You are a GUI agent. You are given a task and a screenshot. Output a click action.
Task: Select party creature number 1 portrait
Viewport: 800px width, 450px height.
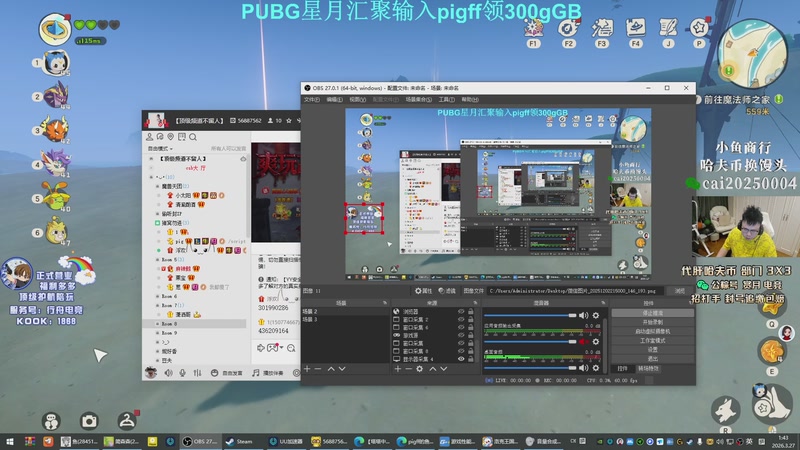pos(55,63)
